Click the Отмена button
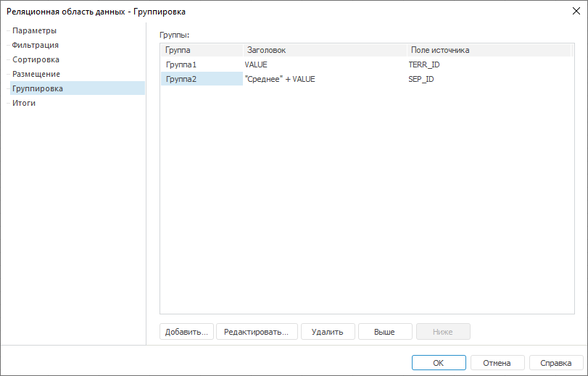 click(x=497, y=363)
